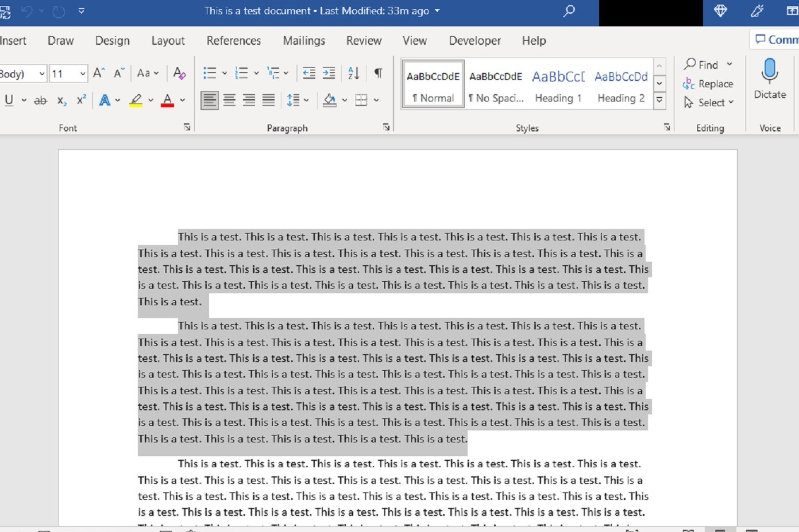
Task: Align text left
Action: click(x=210, y=100)
